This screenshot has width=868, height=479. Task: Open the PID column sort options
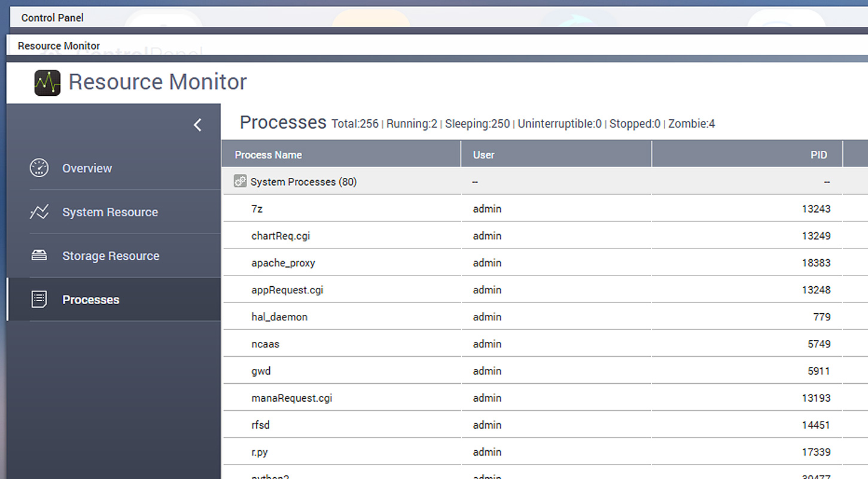coord(819,154)
